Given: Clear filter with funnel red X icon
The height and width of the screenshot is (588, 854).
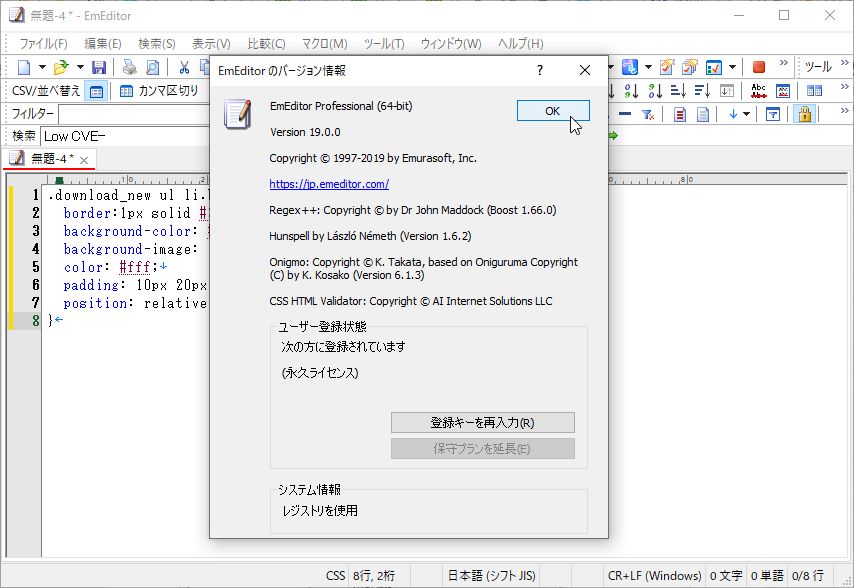Looking at the screenshot, I should click(648, 113).
